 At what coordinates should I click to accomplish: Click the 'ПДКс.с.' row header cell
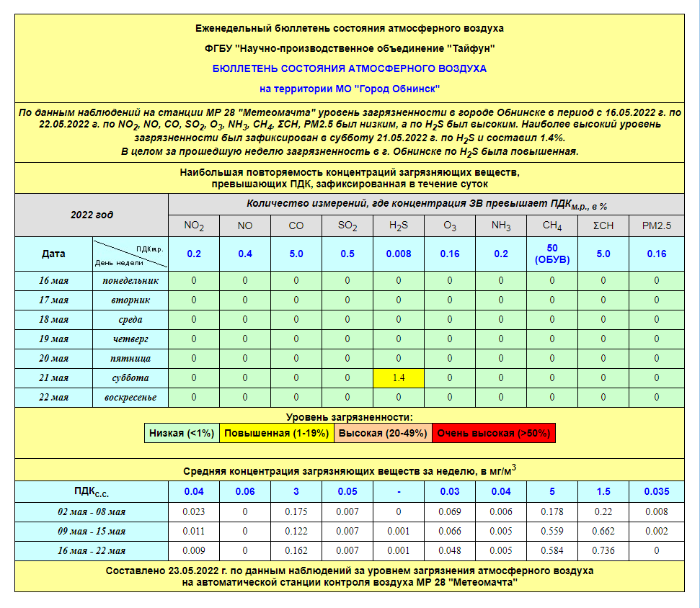click(92, 492)
